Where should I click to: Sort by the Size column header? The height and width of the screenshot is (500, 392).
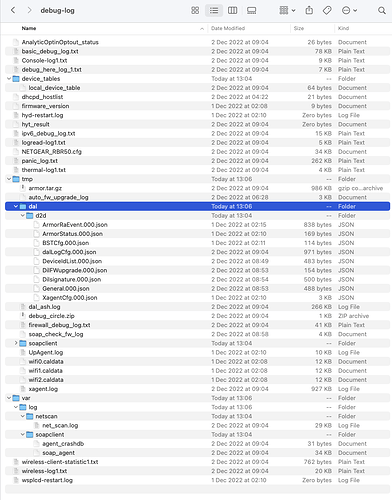tap(299, 28)
